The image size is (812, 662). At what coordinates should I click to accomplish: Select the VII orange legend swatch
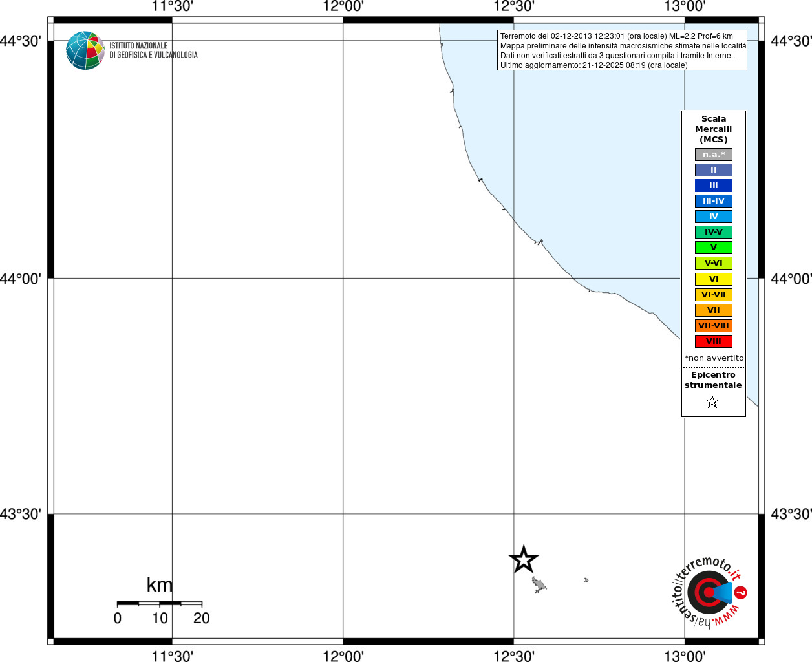click(x=714, y=310)
